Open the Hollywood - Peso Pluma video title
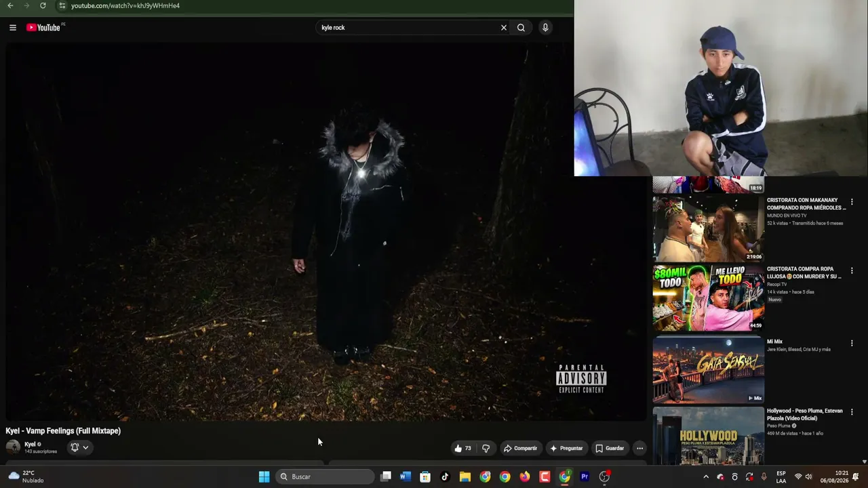 click(x=805, y=414)
